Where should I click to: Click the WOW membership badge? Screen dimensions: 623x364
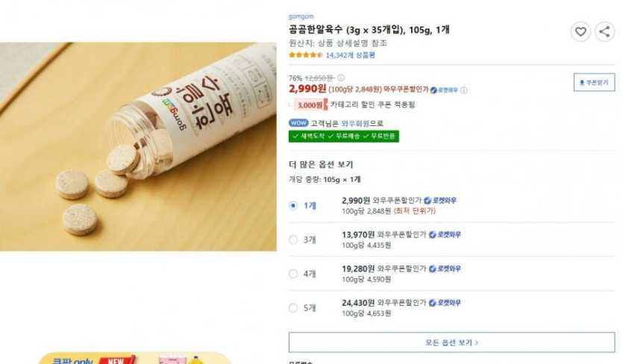coord(298,123)
